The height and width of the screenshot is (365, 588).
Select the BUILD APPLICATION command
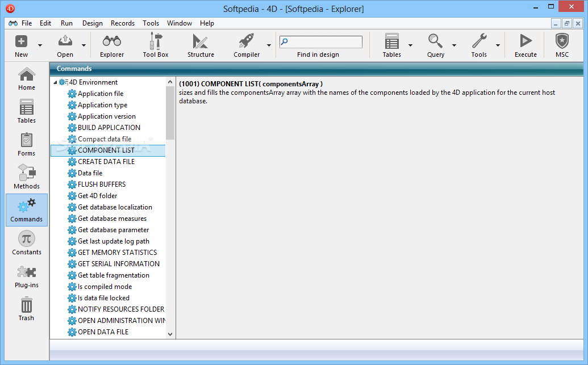click(x=109, y=128)
